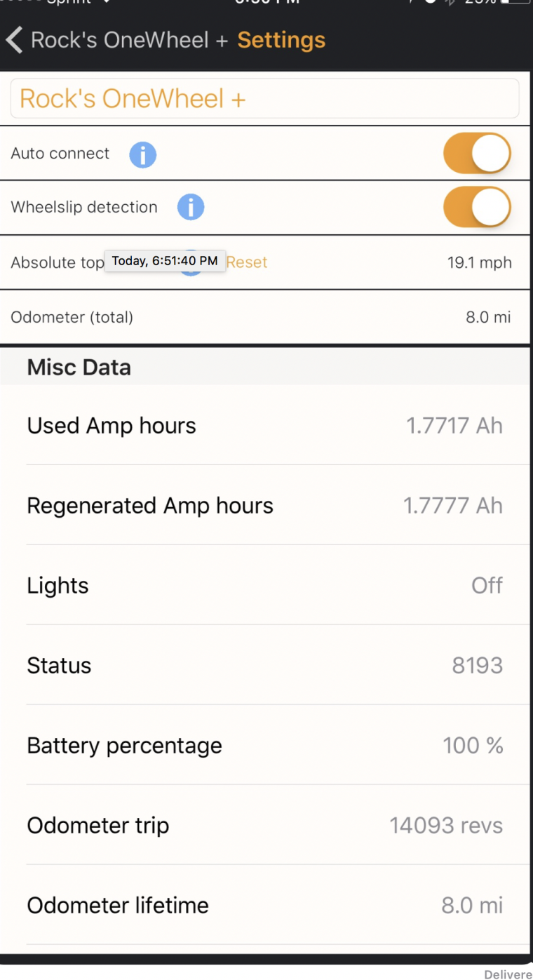
Task: Select the Battery percentage row
Action: pos(264,746)
